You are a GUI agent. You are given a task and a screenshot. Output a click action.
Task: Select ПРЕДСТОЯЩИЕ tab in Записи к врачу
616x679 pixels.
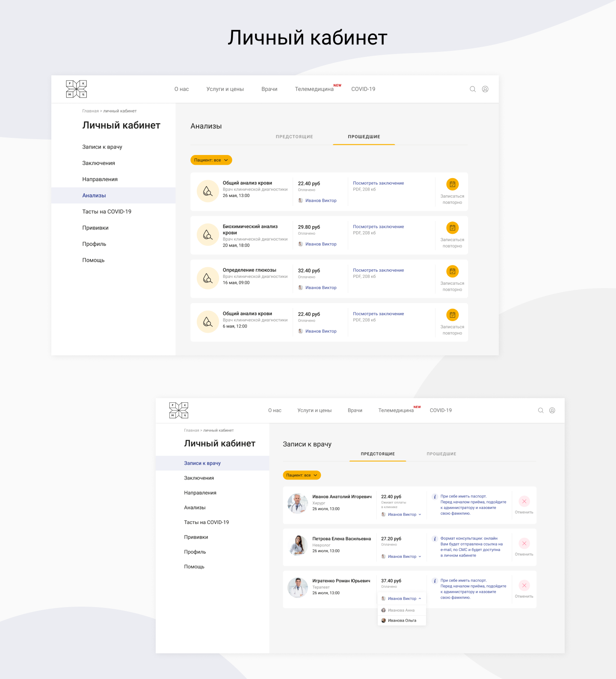pyautogui.click(x=378, y=454)
